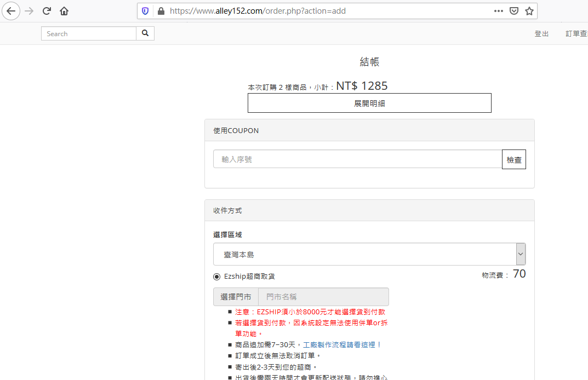Click the 訂單成立後無法取消訂單 notice
Image resolution: width=588 pixels, height=380 pixels.
pyautogui.click(x=277, y=356)
